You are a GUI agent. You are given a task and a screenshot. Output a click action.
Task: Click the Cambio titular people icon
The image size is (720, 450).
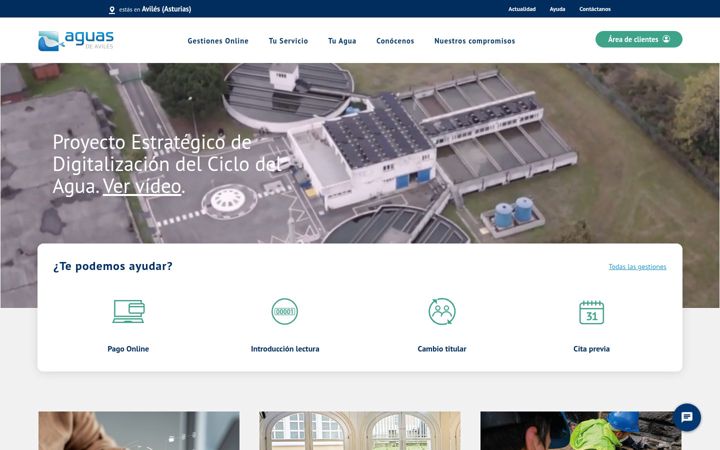click(442, 311)
